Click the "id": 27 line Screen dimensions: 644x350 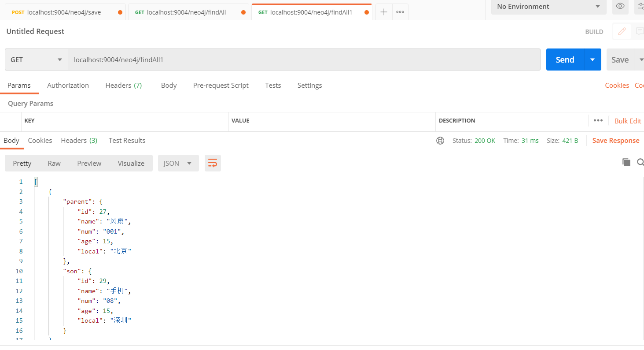coord(93,212)
